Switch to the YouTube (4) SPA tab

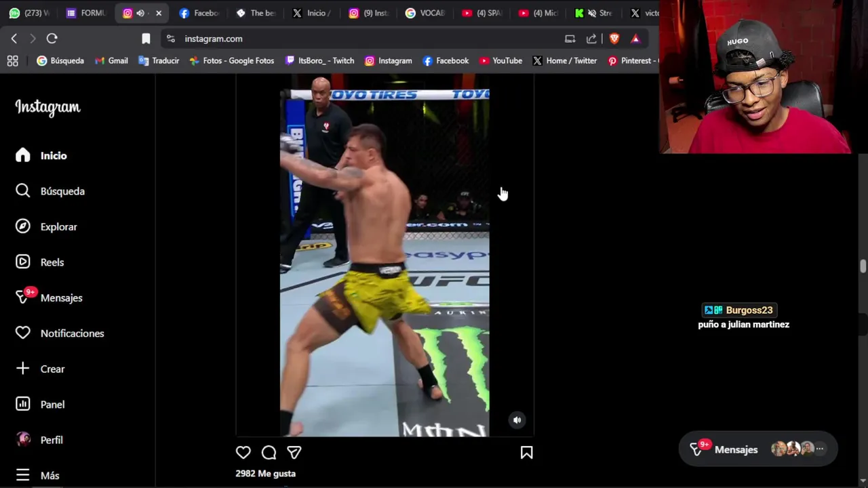coord(481,13)
